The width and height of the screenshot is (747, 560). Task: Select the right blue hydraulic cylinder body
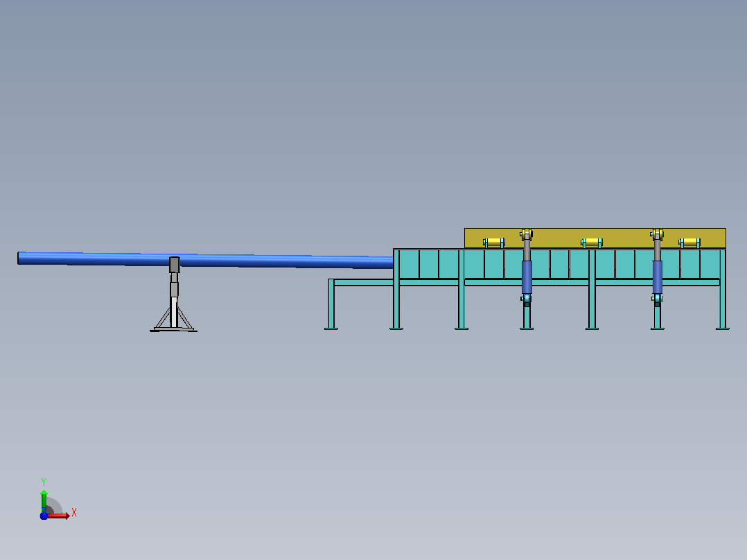pos(658,277)
